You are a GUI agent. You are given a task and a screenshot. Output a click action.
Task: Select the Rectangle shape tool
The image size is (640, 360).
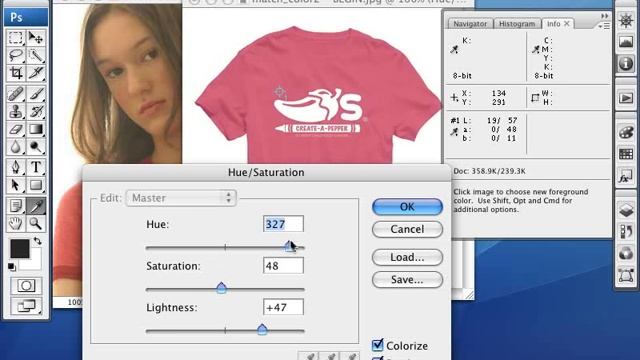coord(36,185)
